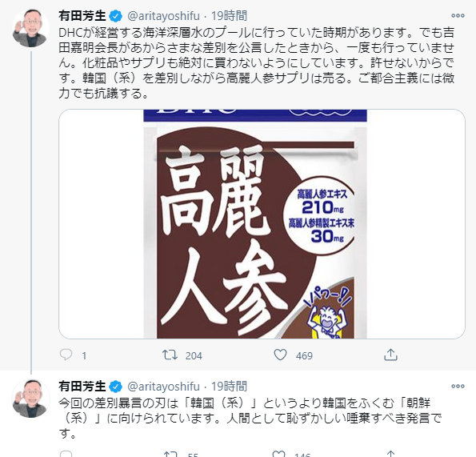Like the first tweet with 469 likes
This screenshot has height=457, width=476.
[x=280, y=355]
